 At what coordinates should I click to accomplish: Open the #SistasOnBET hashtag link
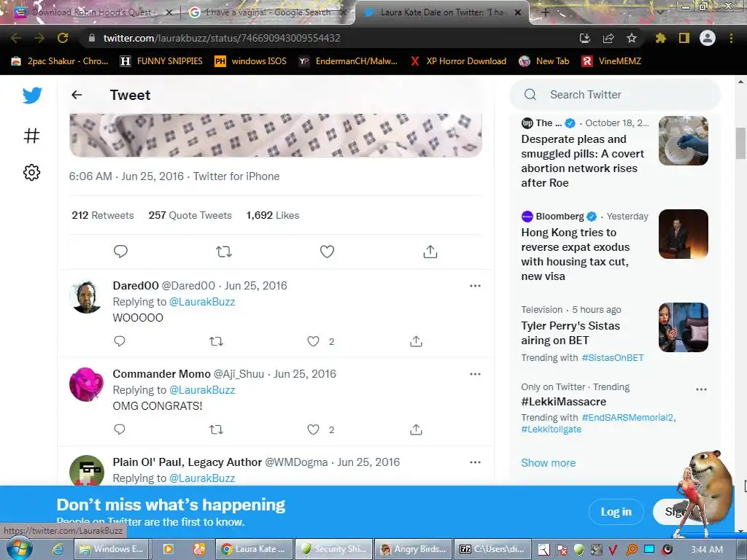(613, 357)
